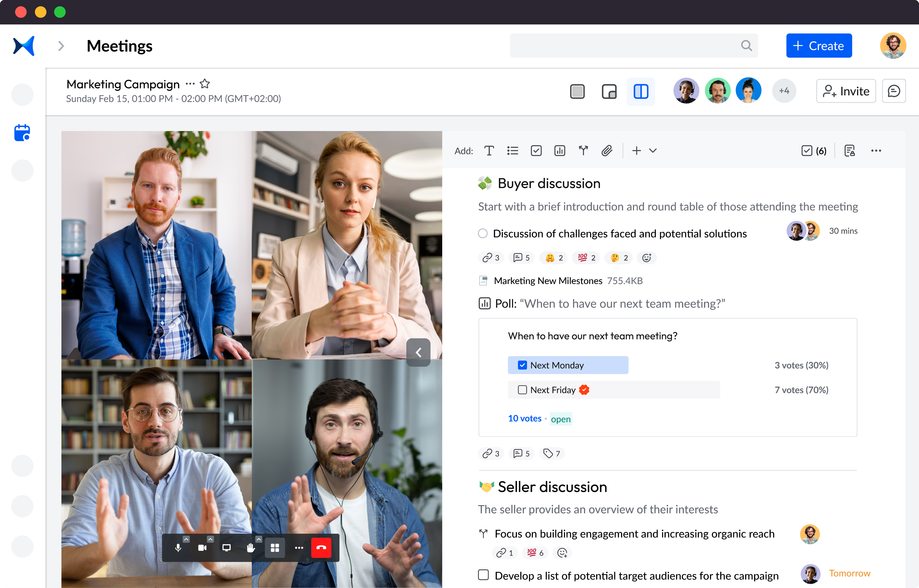Check the Next Friday poll option
This screenshot has width=919, height=588.
tap(522, 390)
